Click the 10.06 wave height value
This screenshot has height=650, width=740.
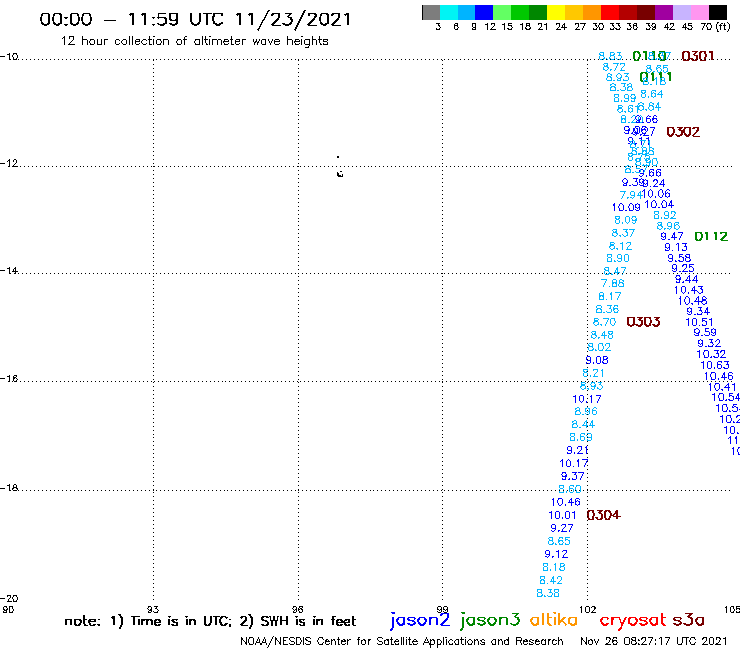(656, 194)
